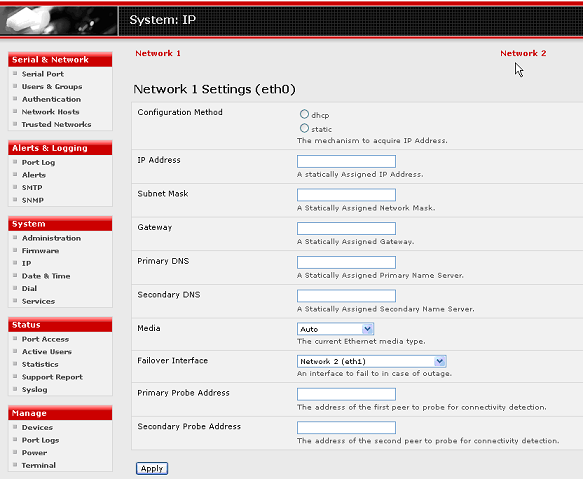
Task: Open the Support Report page
Action: (52, 377)
